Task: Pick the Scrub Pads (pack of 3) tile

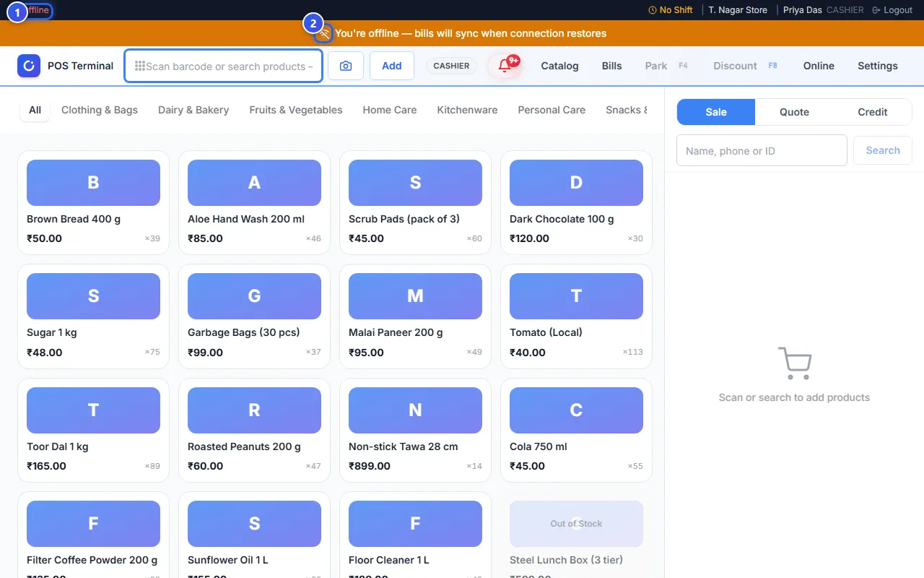Action: (x=415, y=202)
